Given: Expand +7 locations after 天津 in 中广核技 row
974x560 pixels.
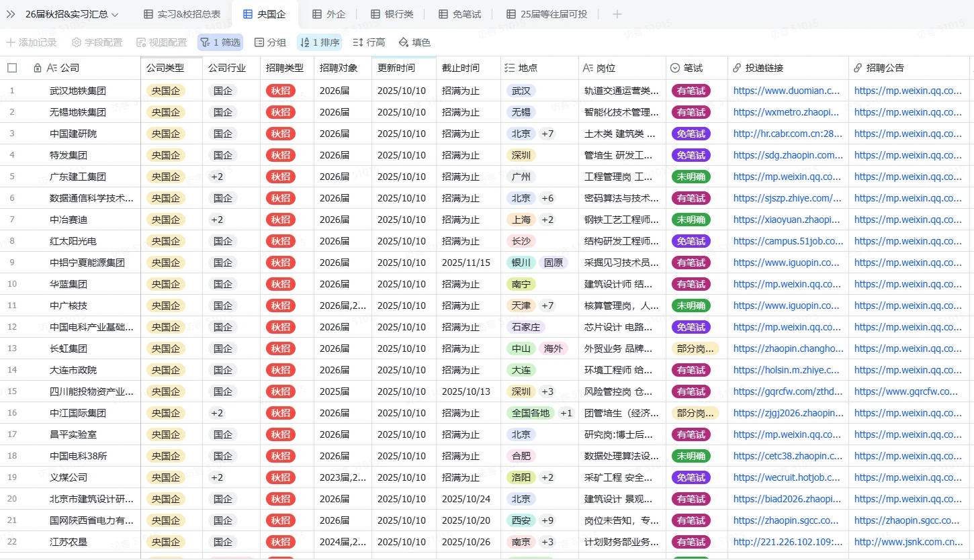Looking at the screenshot, I should (x=547, y=306).
